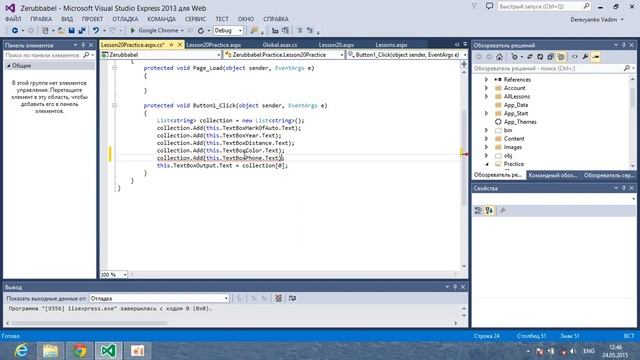The height and width of the screenshot is (360, 640).
Task: Click the Save floppy disk icon
Action: tap(71, 31)
